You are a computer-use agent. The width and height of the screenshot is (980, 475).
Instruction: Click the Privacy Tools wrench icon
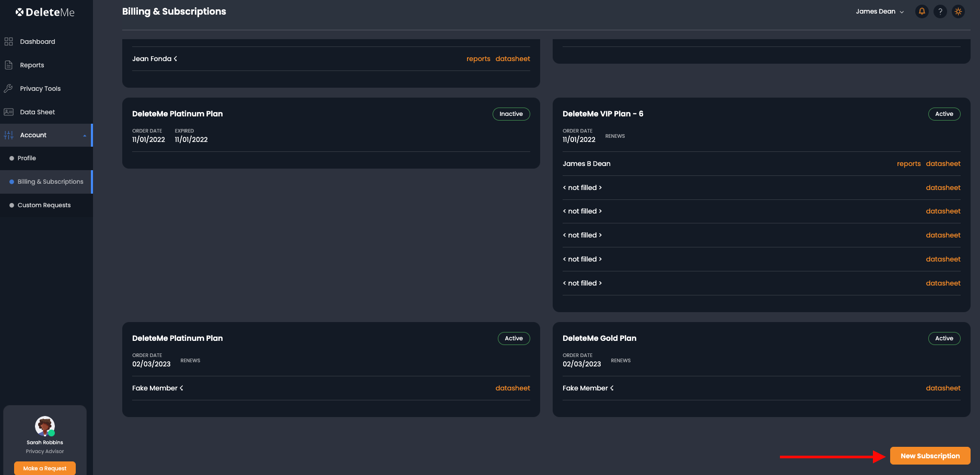[8, 88]
